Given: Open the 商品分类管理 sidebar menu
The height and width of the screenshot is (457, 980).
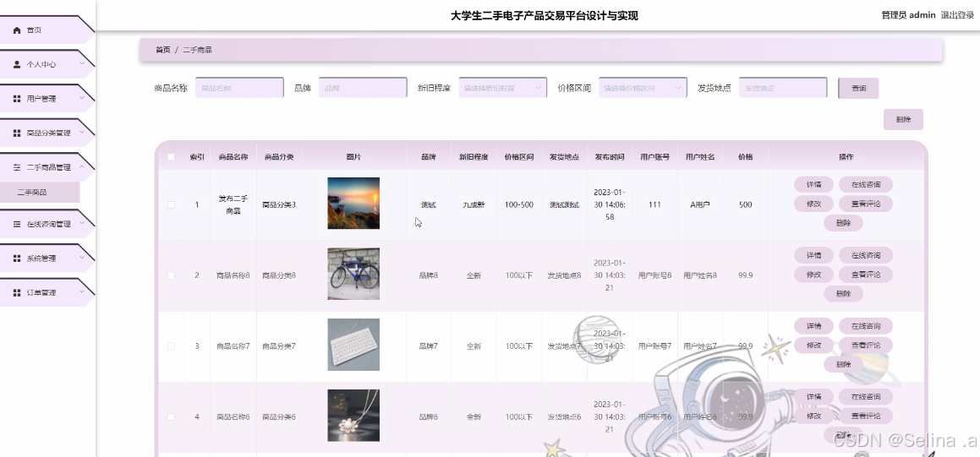Looking at the screenshot, I should (x=47, y=133).
